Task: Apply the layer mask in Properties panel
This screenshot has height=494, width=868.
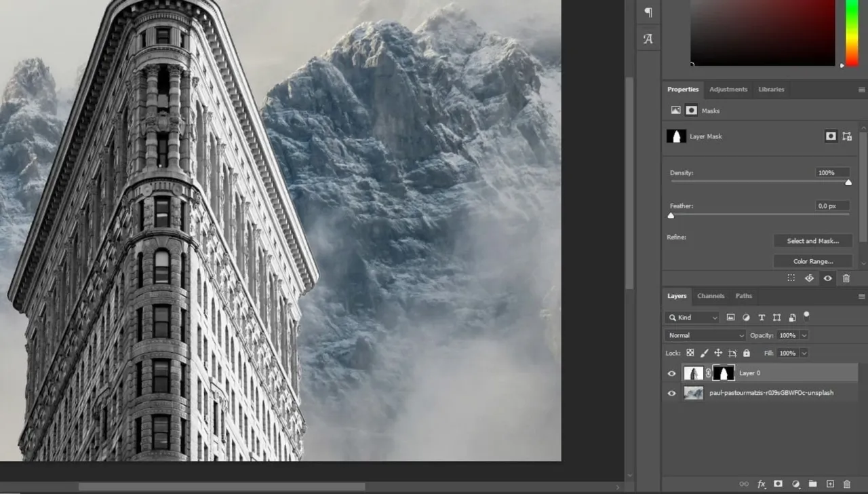Action: 809,278
